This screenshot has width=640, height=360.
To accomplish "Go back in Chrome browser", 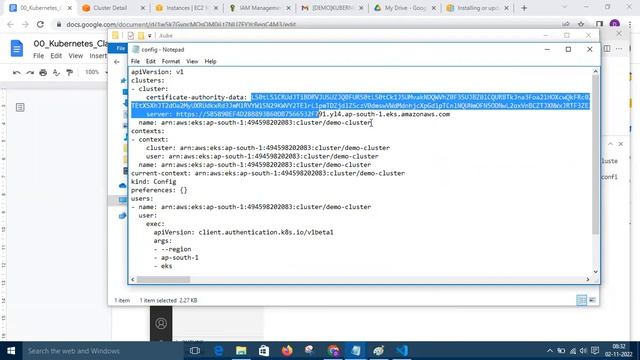I will [11, 24].
